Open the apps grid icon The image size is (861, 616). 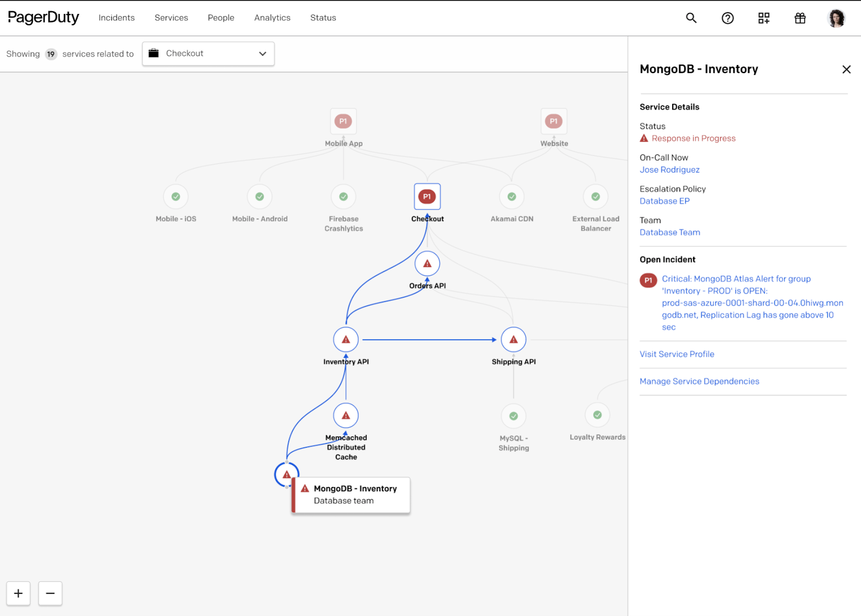[x=764, y=18]
